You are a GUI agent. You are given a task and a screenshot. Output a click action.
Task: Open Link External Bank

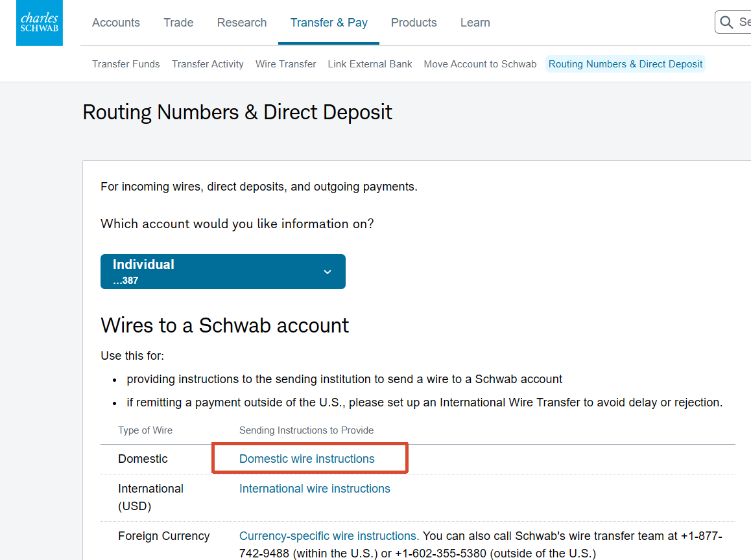(370, 64)
